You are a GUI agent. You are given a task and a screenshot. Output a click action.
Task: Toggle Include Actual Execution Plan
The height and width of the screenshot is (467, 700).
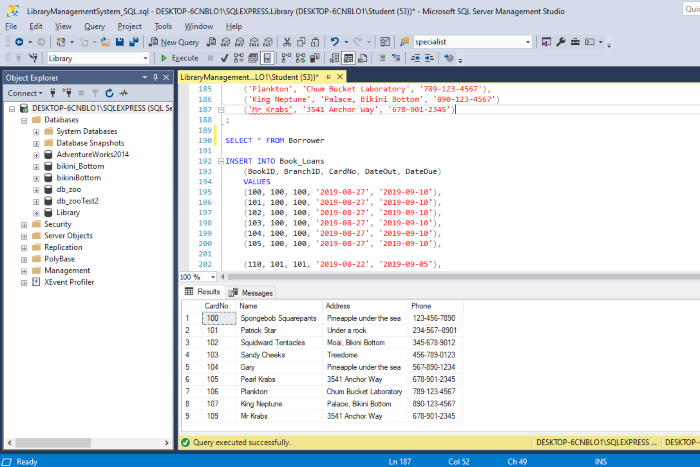pos(286,58)
